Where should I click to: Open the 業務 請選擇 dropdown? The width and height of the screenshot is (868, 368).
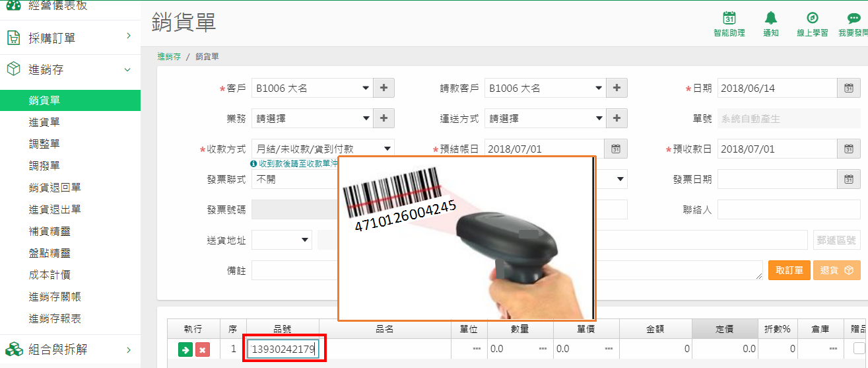click(312, 118)
